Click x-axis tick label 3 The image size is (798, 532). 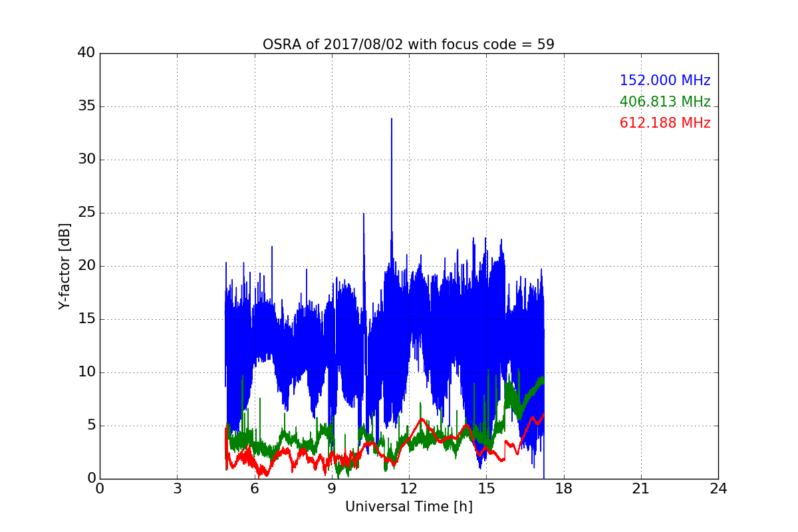(177, 489)
